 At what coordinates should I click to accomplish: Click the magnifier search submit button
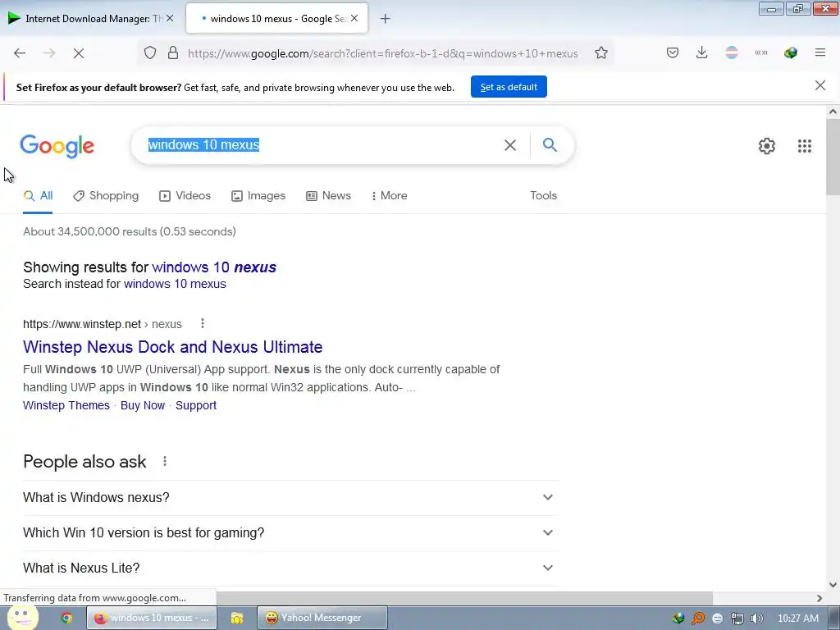(x=550, y=144)
